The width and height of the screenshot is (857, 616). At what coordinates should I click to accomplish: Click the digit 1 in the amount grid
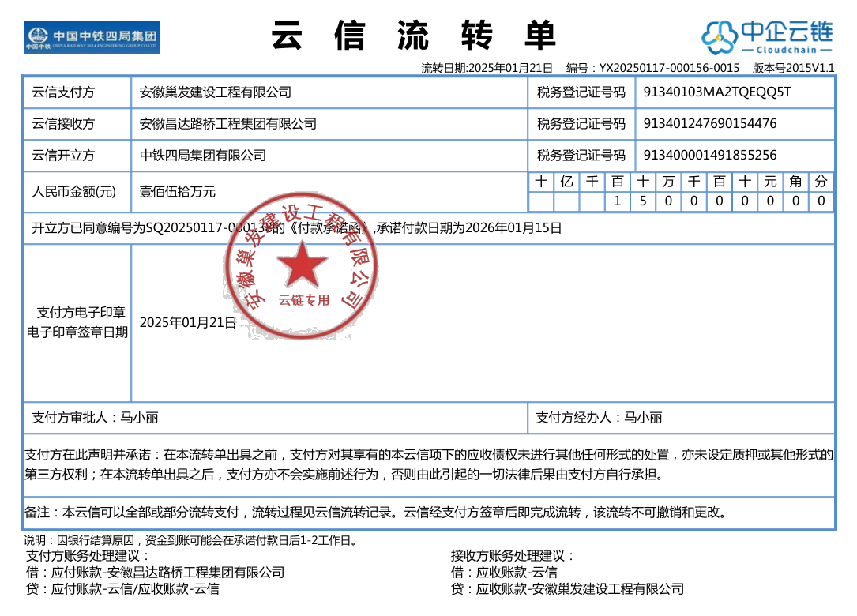(618, 201)
